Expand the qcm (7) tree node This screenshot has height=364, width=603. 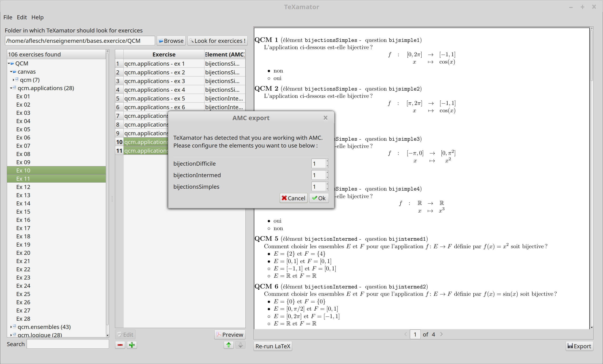click(13, 80)
